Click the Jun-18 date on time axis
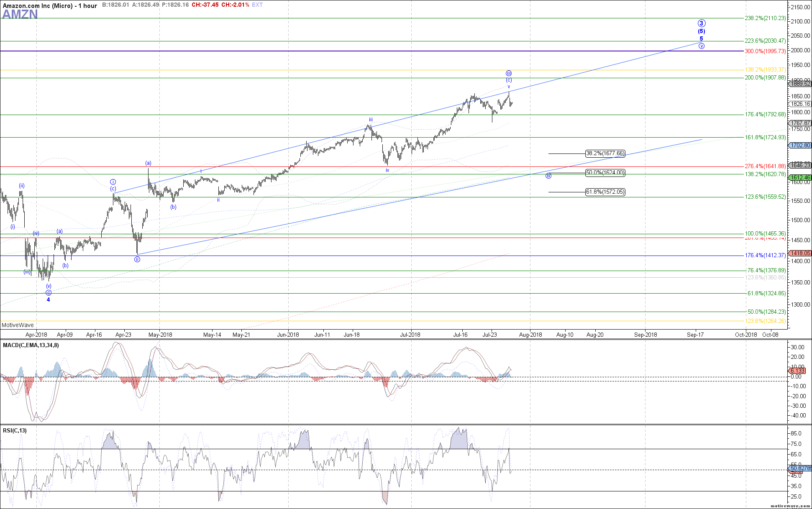This screenshot has width=812, height=509. [352, 335]
